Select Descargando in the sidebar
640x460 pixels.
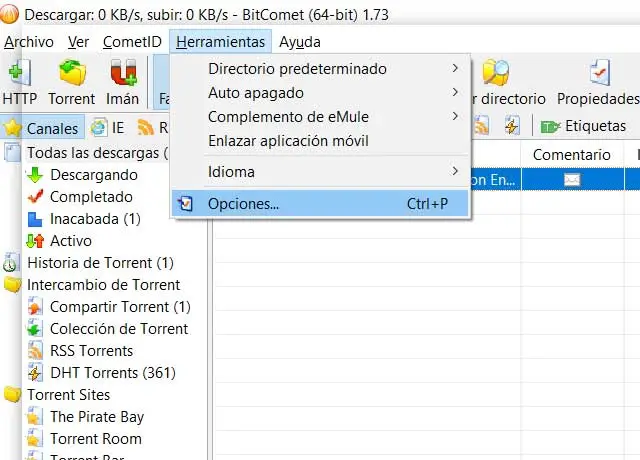[94, 175]
